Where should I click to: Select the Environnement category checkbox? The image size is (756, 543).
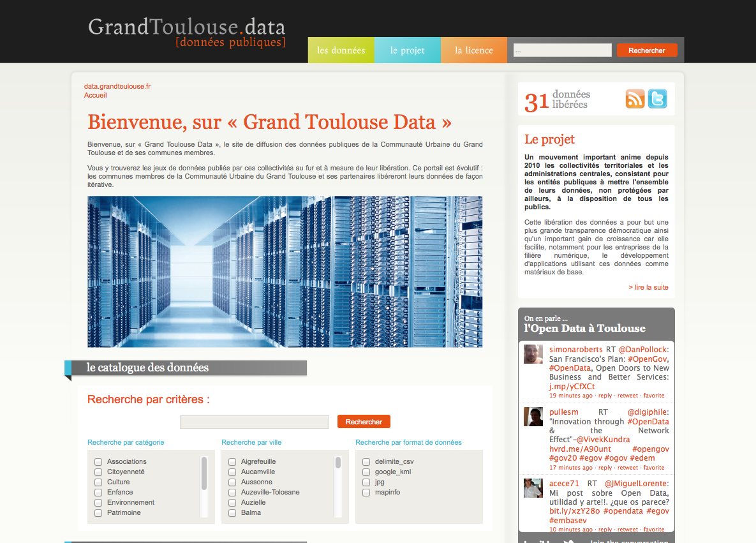[98, 503]
